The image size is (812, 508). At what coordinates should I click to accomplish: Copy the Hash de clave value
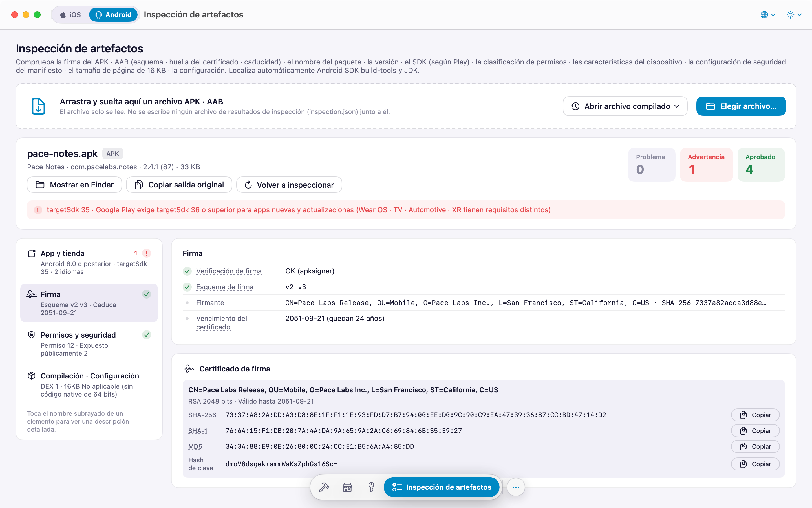pos(755,464)
